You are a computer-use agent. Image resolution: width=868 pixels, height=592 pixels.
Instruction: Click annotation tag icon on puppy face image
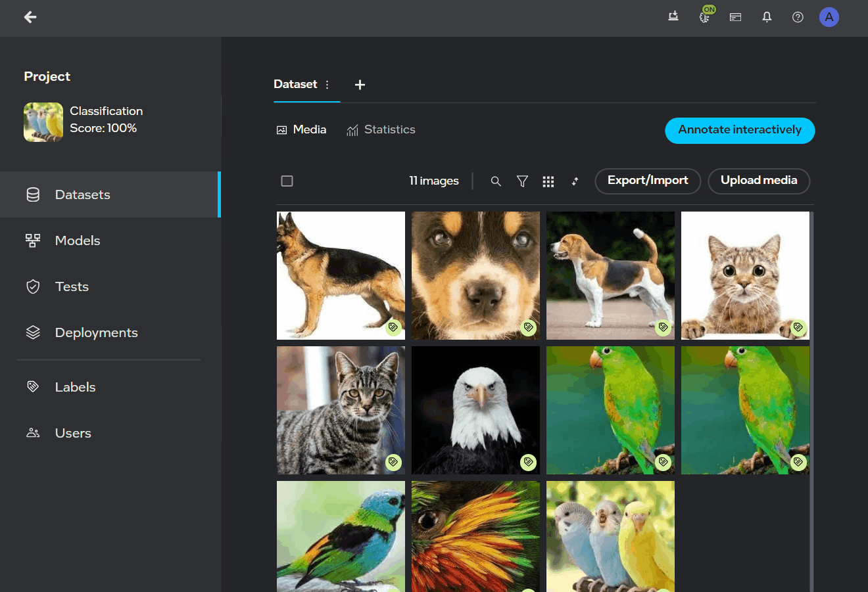click(x=528, y=327)
